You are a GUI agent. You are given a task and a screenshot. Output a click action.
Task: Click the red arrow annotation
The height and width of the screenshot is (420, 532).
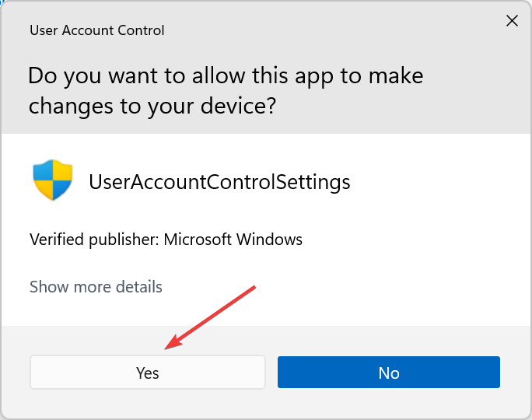pos(210,317)
